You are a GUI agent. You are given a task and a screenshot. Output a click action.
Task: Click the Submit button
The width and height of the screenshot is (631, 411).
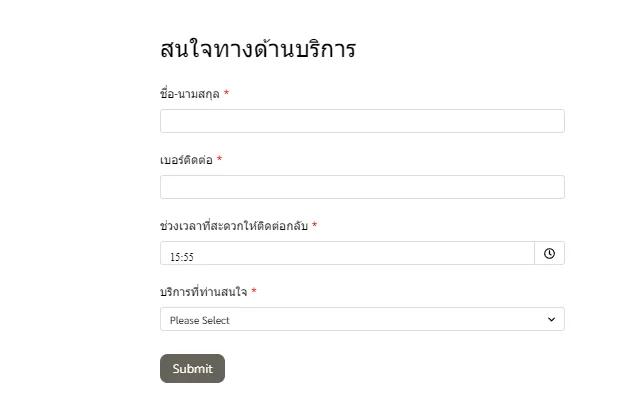pyautogui.click(x=192, y=368)
